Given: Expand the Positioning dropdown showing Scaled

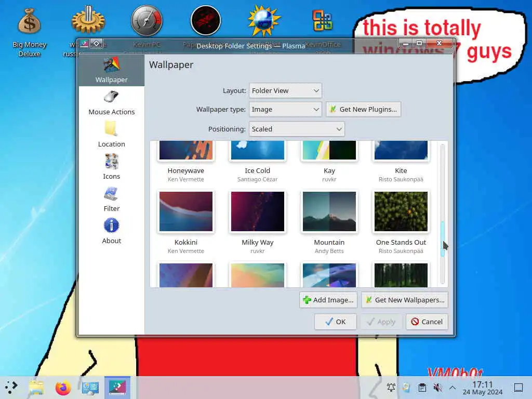Looking at the screenshot, I should [x=297, y=129].
